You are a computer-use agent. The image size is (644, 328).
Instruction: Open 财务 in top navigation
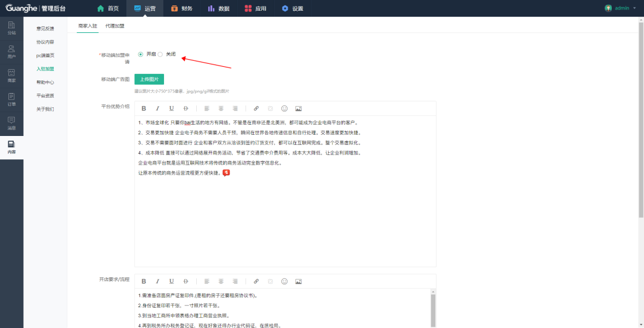tap(181, 8)
